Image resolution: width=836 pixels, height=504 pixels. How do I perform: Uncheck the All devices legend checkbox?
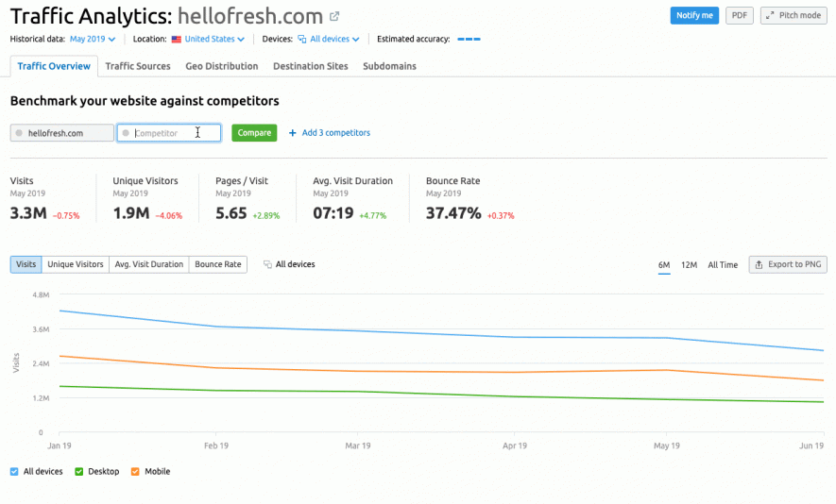click(14, 471)
